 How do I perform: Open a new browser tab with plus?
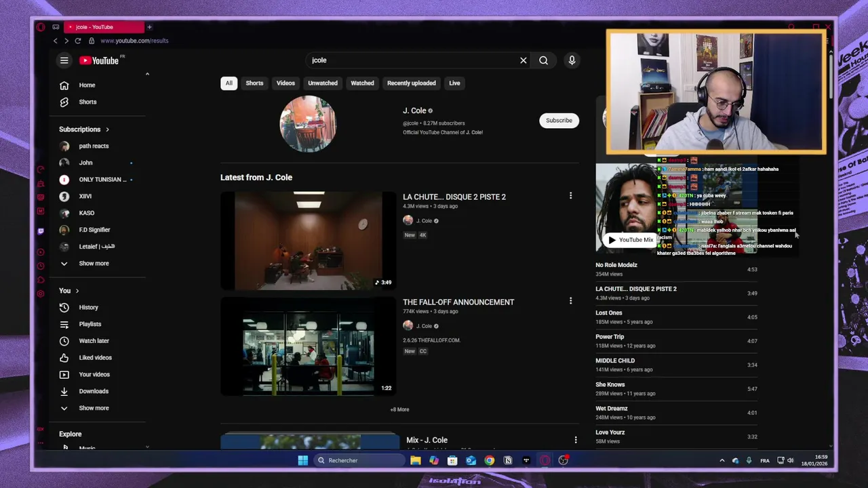point(149,27)
